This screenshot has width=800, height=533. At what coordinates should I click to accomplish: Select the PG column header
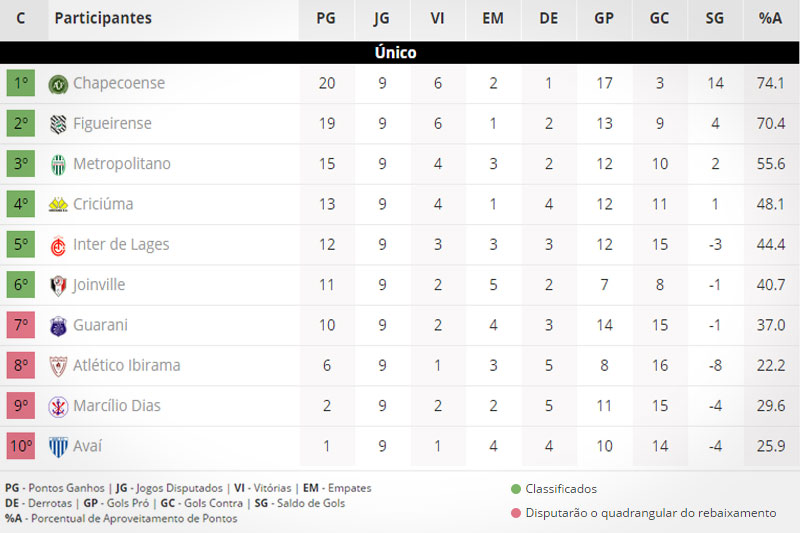(326, 18)
